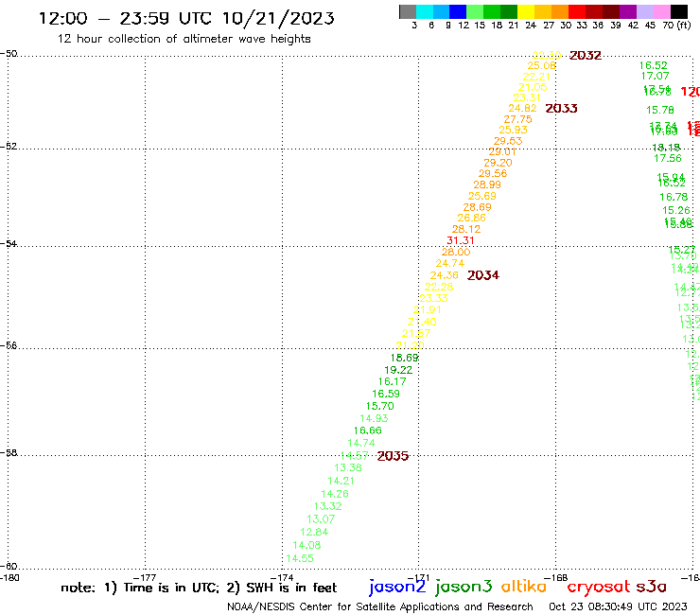
Task: Click the cyan swatch in the legend
Action: tap(425, 11)
